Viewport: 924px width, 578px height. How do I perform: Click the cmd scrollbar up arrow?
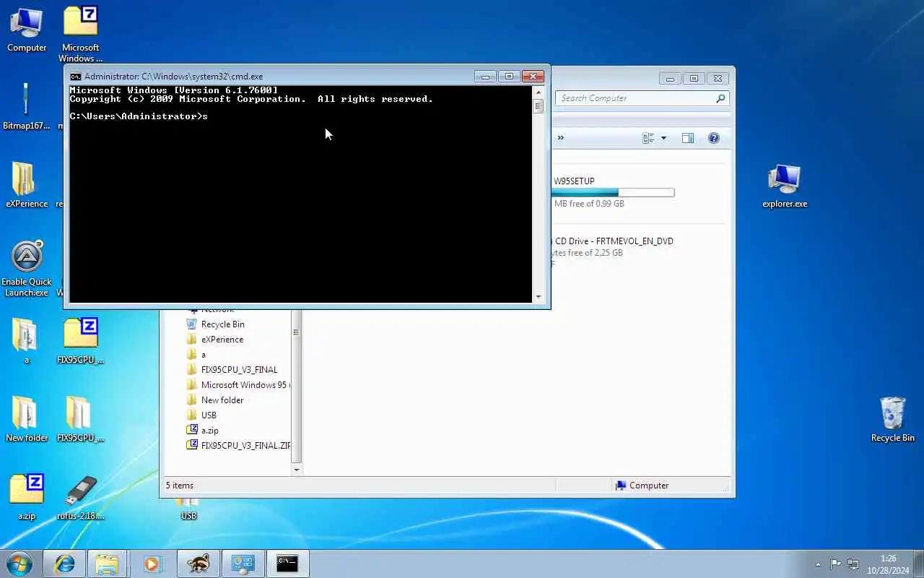[538, 92]
